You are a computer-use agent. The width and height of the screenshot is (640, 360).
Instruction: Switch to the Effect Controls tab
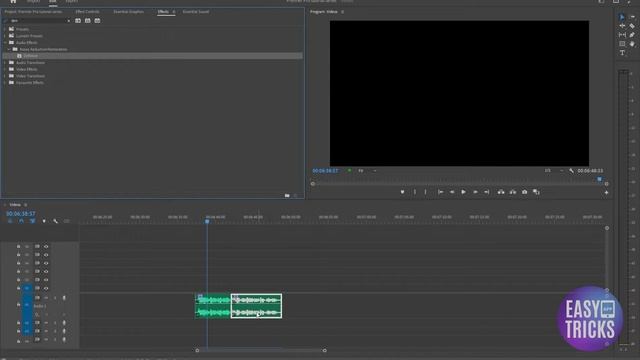pos(87,11)
